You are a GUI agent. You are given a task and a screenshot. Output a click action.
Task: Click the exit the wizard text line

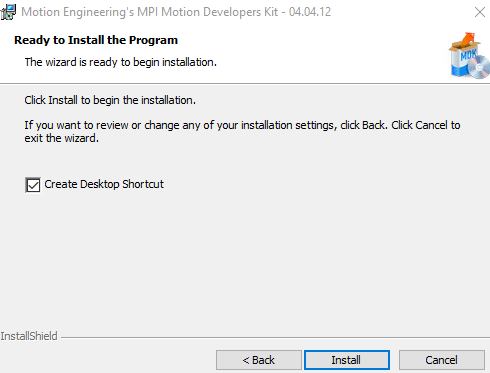[x=61, y=138]
